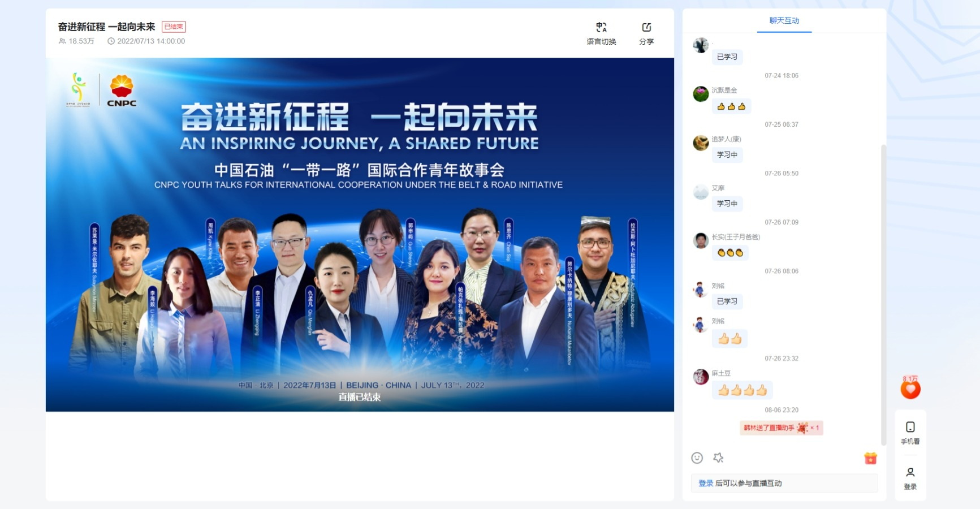Click the stream title 奋进新征程 一起向未来

click(107, 27)
